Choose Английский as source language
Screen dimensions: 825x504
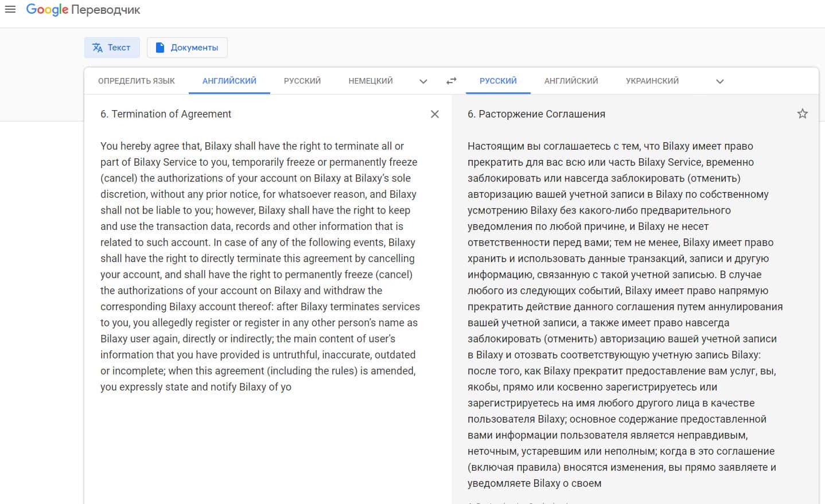[229, 81]
